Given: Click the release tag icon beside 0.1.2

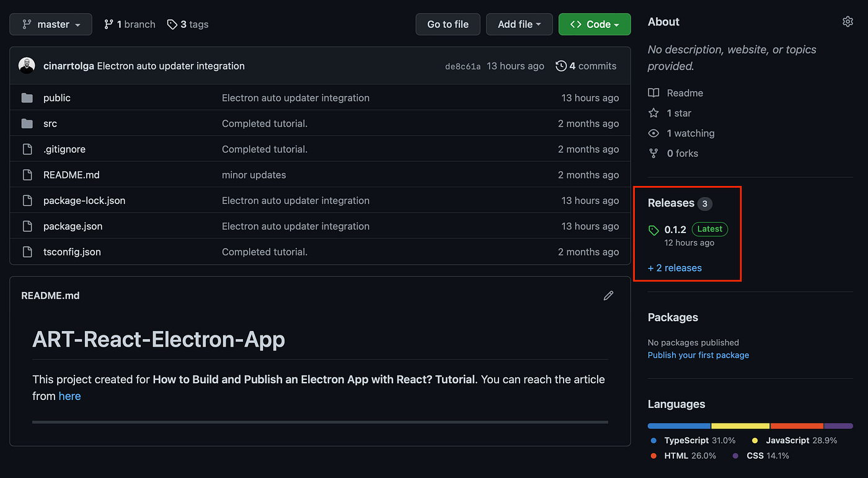Looking at the screenshot, I should 653,230.
